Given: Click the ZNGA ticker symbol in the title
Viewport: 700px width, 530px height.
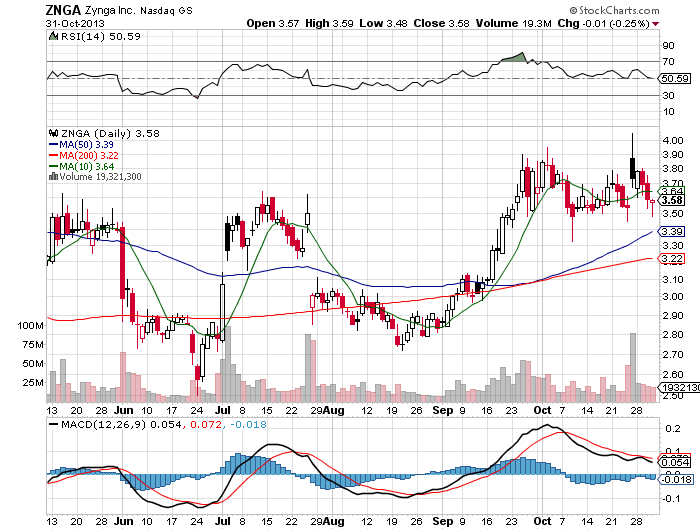Looking at the screenshot, I should pos(63,10).
